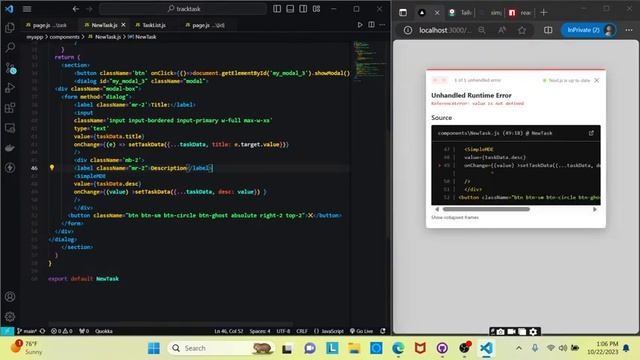Image resolution: width=640 pixels, height=360 pixels.
Task: Split the editor to the right
Action: click(x=371, y=25)
